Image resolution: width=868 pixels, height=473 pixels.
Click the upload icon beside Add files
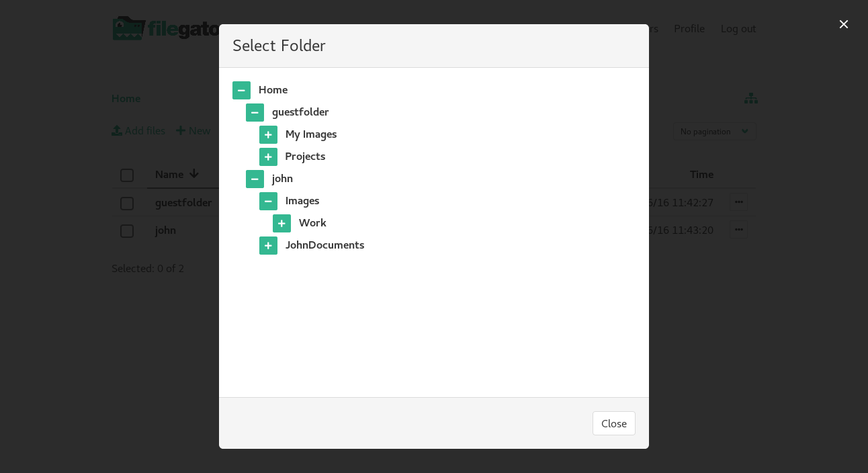[116, 130]
